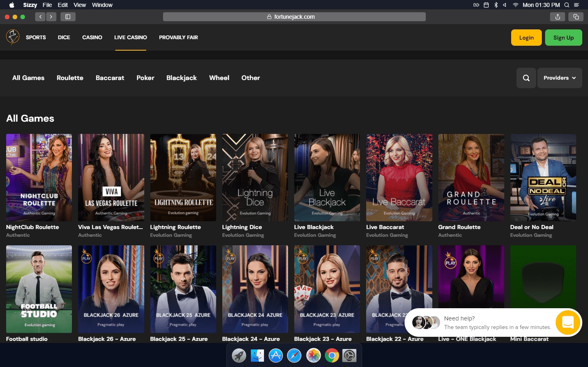Open the DICE section
Image resolution: width=588 pixels, height=367 pixels.
pos(64,37)
